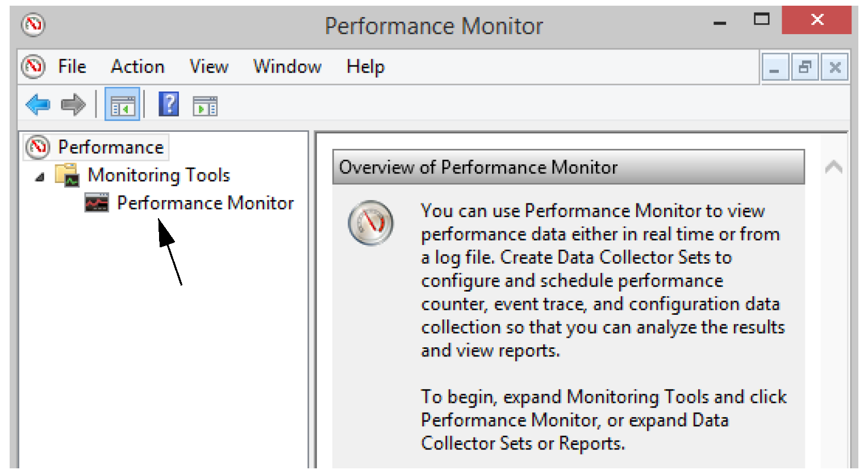
Task: Open the View menu
Action: tap(209, 66)
